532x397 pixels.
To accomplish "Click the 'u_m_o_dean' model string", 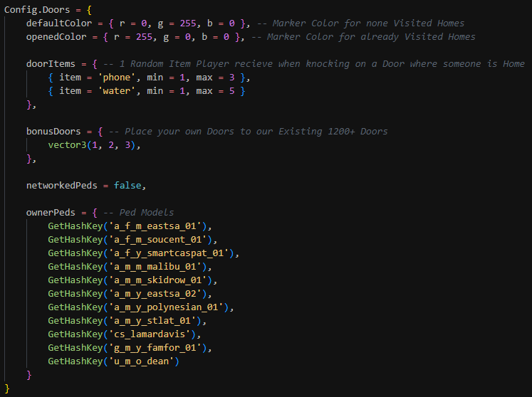I will tap(142, 361).
